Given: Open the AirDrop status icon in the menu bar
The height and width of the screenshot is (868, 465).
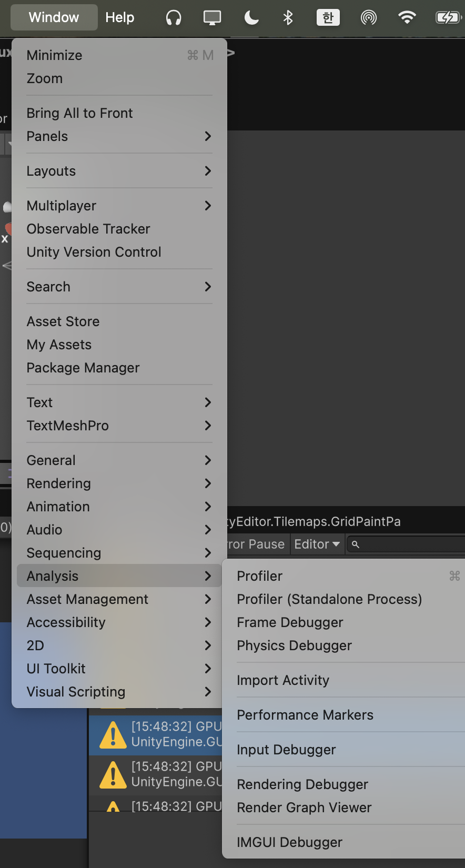Looking at the screenshot, I should pos(369,18).
